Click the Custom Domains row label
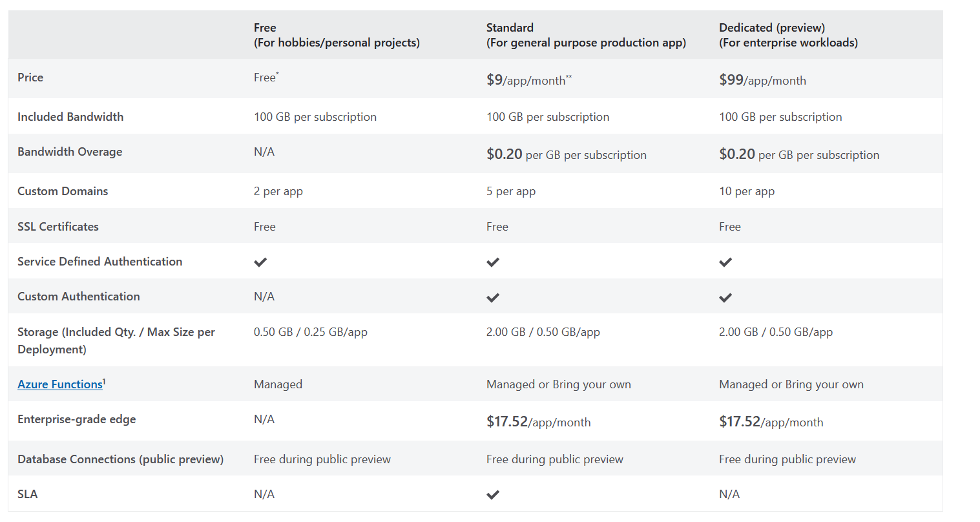This screenshot has width=980, height=522. pos(63,191)
